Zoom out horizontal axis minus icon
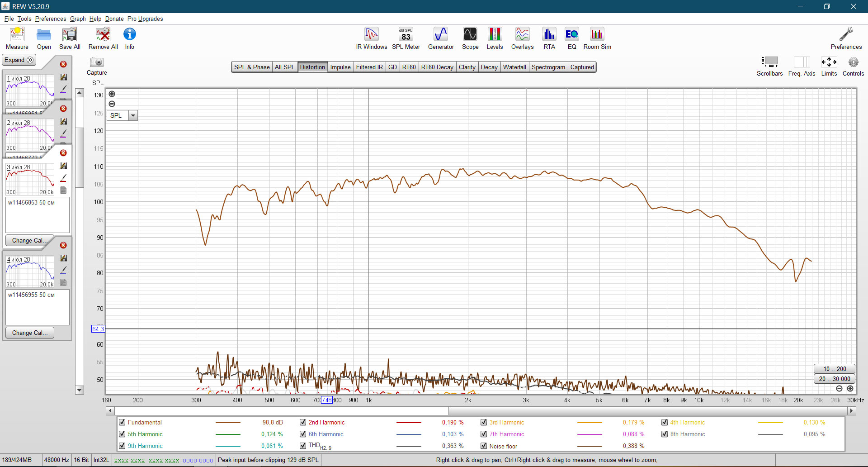Image resolution: width=868 pixels, height=467 pixels. pyautogui.click(x=839, y=389)
